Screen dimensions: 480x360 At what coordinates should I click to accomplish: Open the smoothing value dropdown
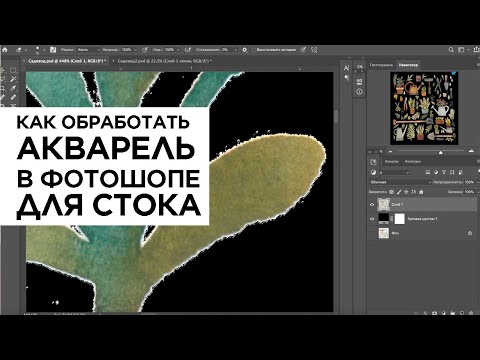point(235,50)
